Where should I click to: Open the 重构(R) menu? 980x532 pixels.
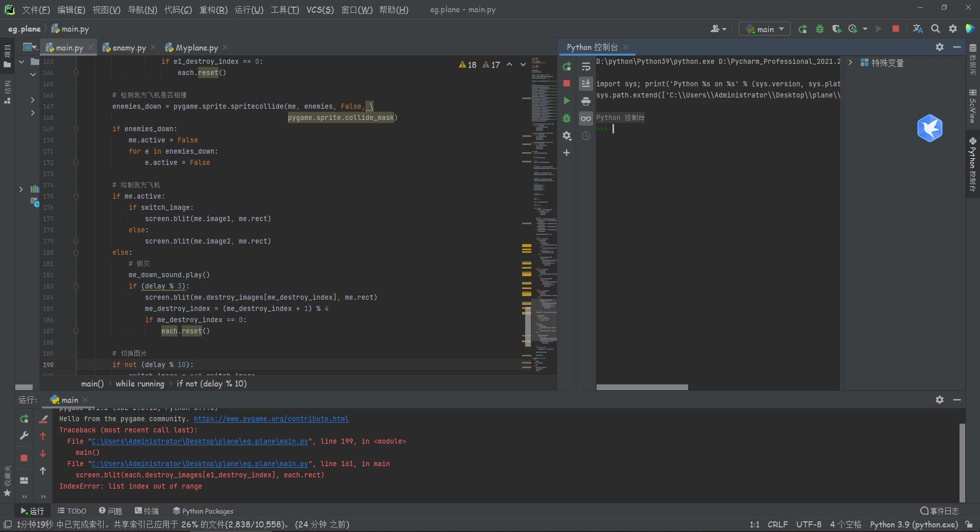[x=213, y=10]
